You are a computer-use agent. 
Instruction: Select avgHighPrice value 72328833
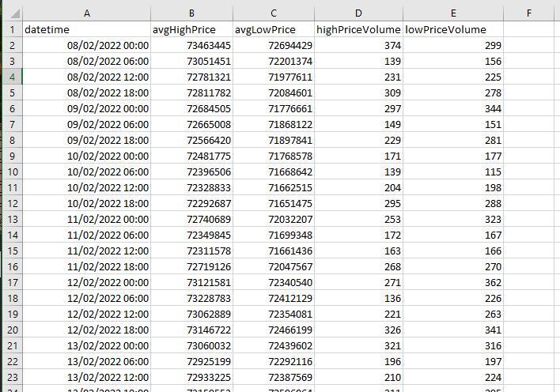pyautogui.click(x=191, y=187)
